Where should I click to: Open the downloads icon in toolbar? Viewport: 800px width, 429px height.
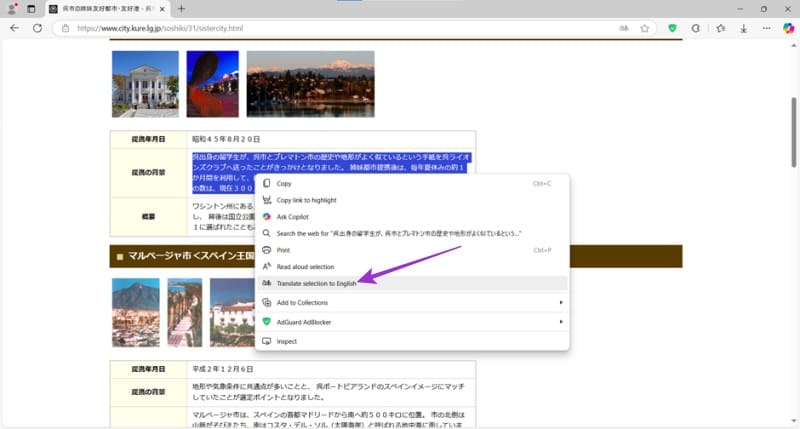743,29
